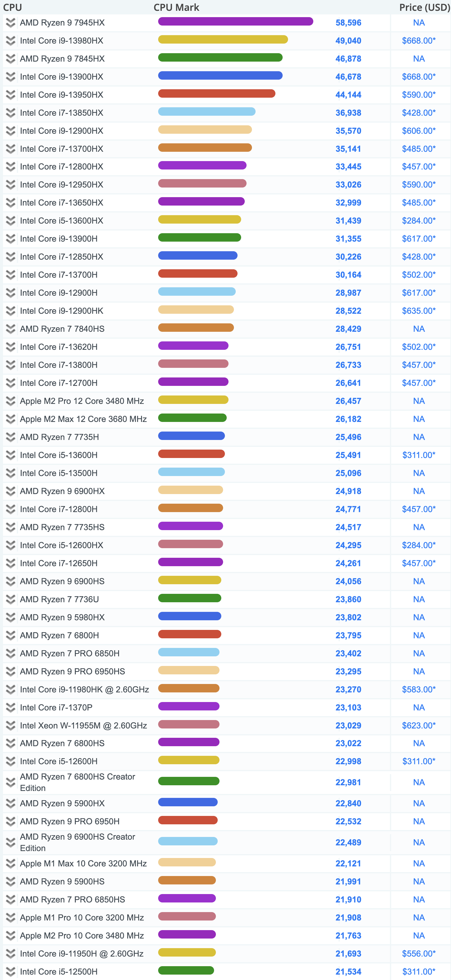This screenshot has height=980, width=451.
Task: Click the $556.00* price for i9-11950H
Action: coord(419,954)
